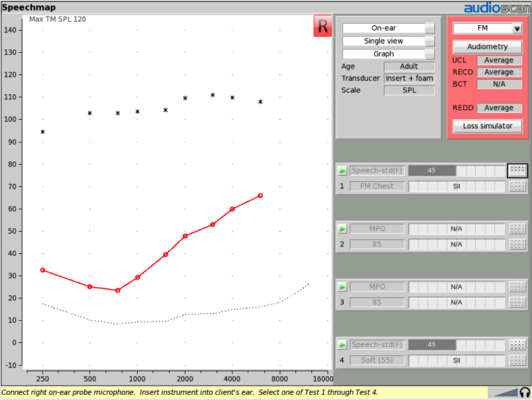Image resolution: width=532 pixels, height=400 pixels.
Task: Click the UCL asterisk at 3000 Hz
Action: 213,95
